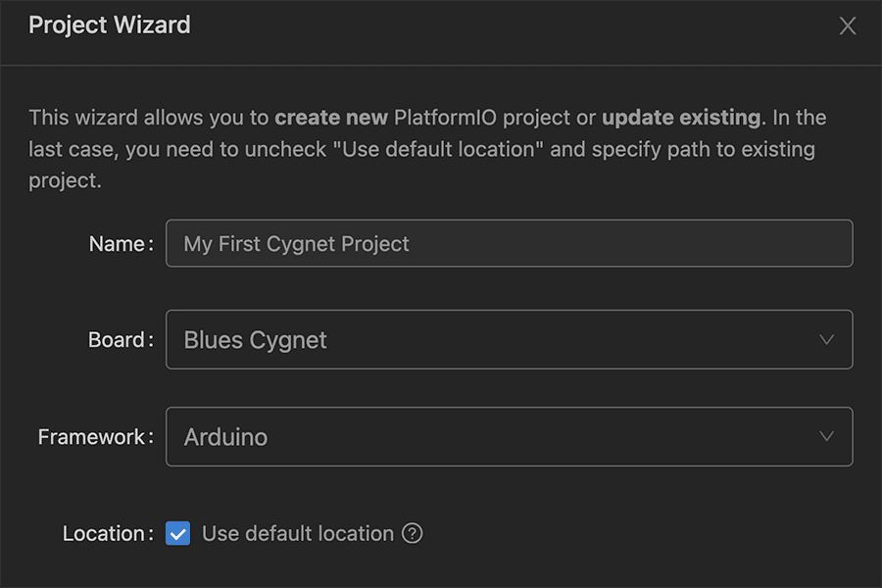882x588 pixels.
Task: Click the Board dropdown chevron arrow
Action: (826, 340)
